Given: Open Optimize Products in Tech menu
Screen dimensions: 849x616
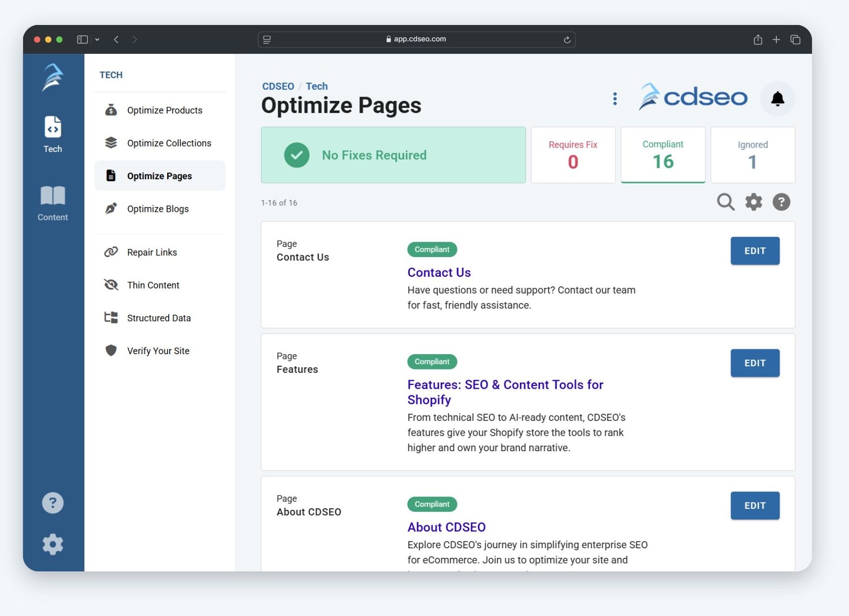Looking at the screenshot, I should coord(164,111).
